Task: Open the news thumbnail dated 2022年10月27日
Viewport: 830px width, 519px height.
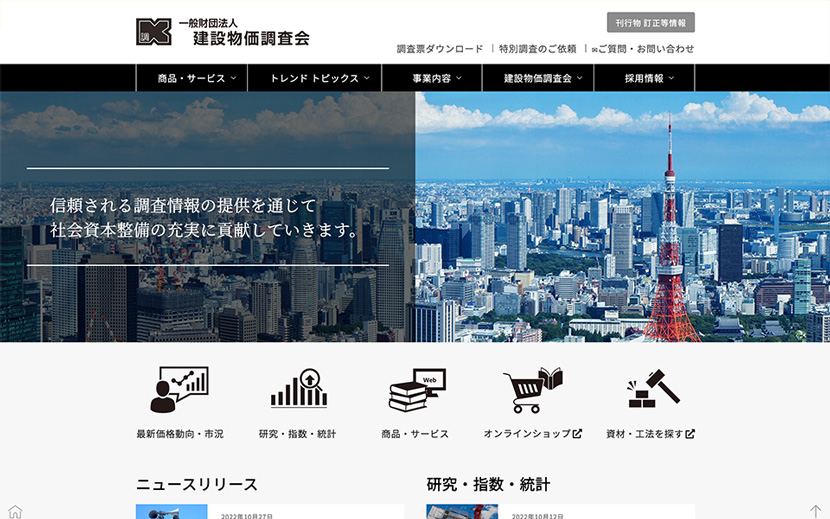Action: tap(172, 512)
